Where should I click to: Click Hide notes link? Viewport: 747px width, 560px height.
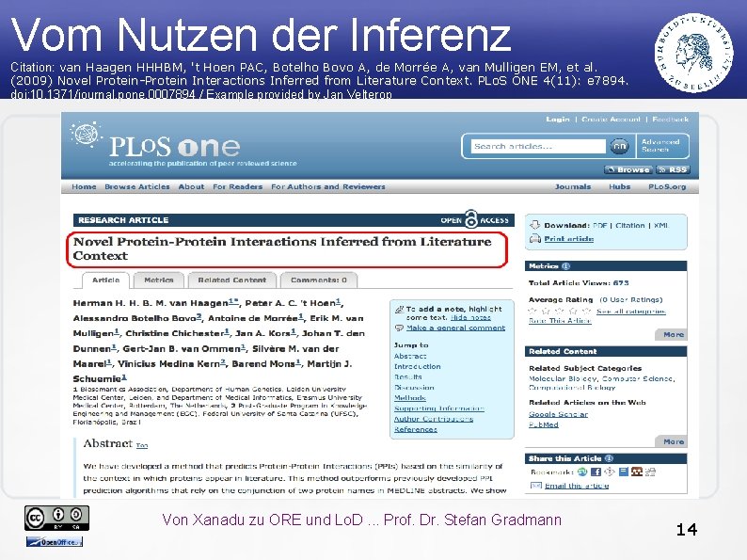[470, 317]
